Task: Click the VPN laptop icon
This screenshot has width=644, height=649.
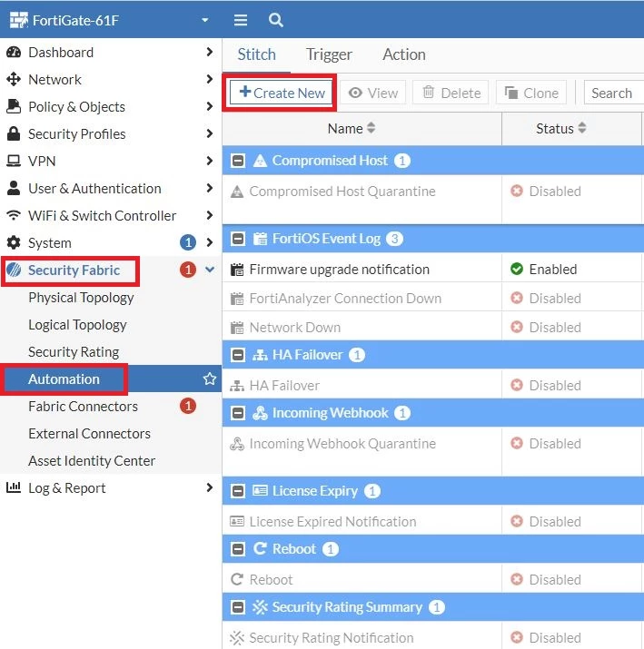Action: tap(14, 161)
